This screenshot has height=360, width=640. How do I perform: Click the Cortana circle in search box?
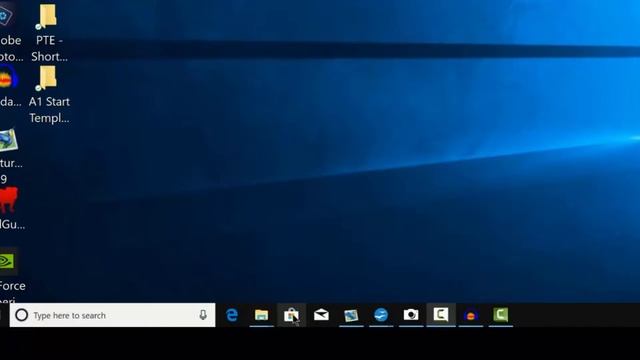point(22,315)
